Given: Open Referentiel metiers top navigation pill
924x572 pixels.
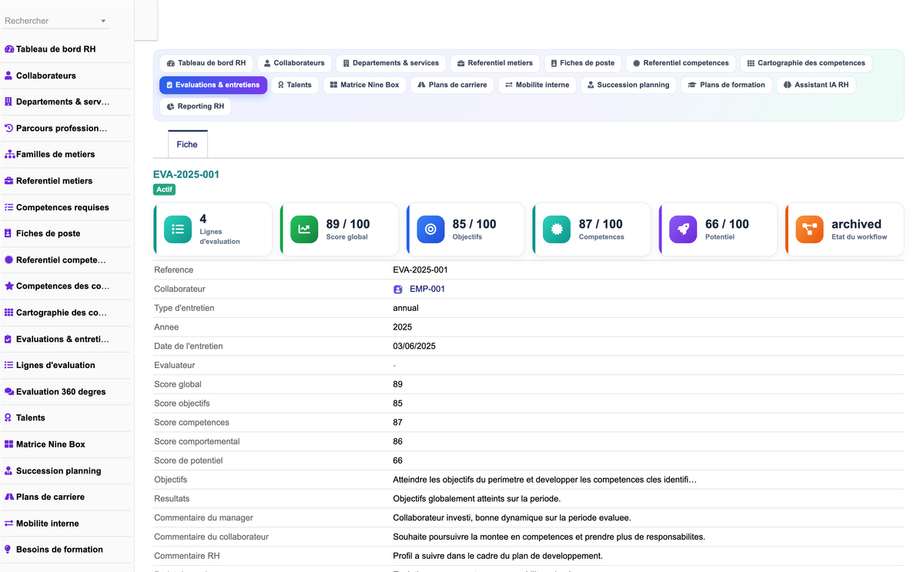Looking at the screenshot, I should (495, 63).
